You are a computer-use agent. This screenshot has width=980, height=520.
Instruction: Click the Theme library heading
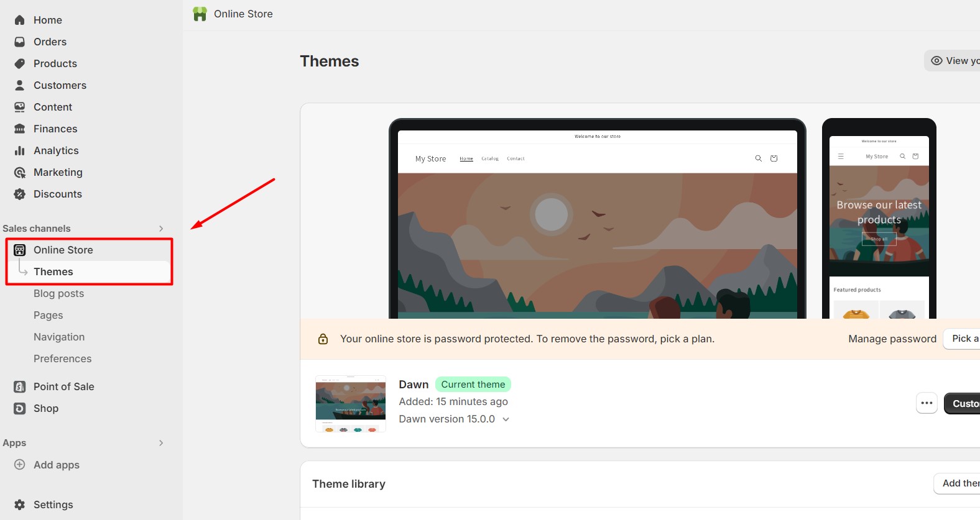349,484
